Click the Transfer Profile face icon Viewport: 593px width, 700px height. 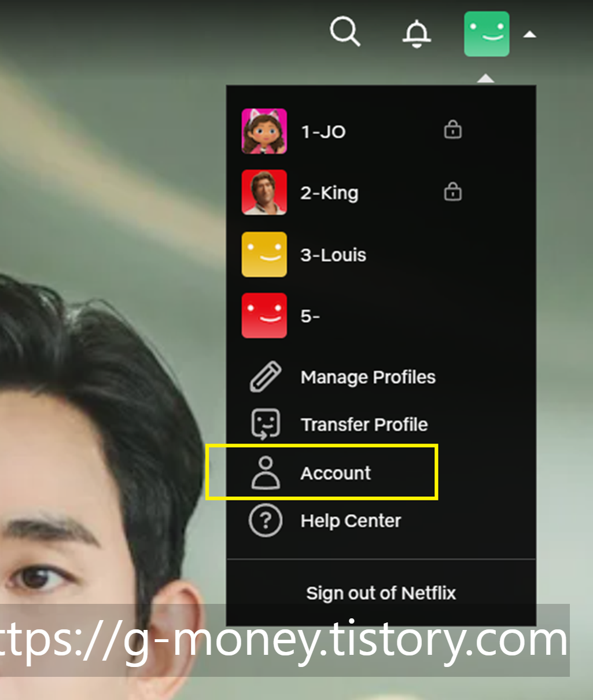[266, 424]
